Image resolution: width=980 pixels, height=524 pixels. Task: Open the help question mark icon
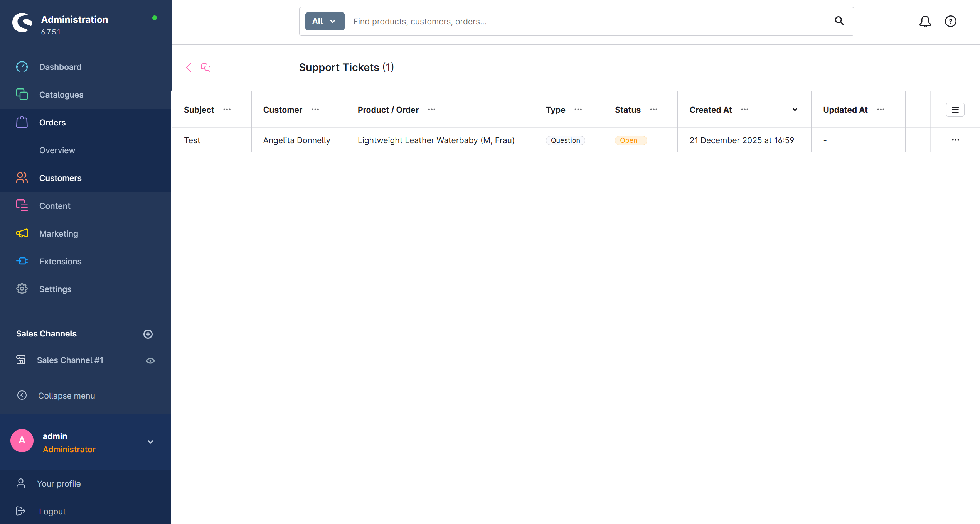pyautogui.click(x=951, y=21)
